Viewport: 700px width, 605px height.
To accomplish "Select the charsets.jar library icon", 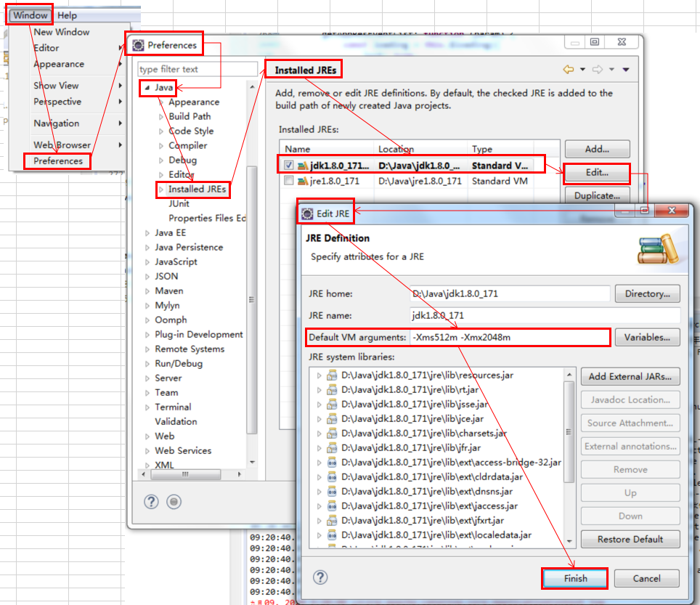I will (332, 434).
